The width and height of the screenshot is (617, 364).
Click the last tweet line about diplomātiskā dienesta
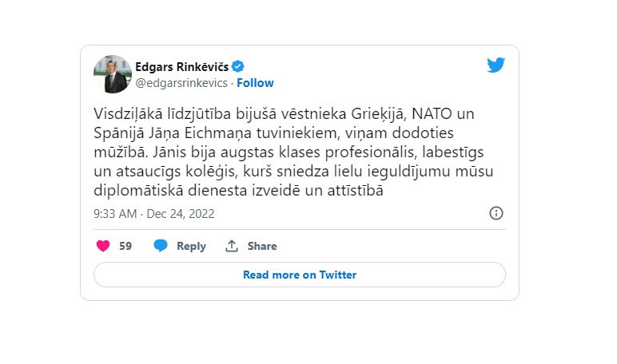pos(238,190)
